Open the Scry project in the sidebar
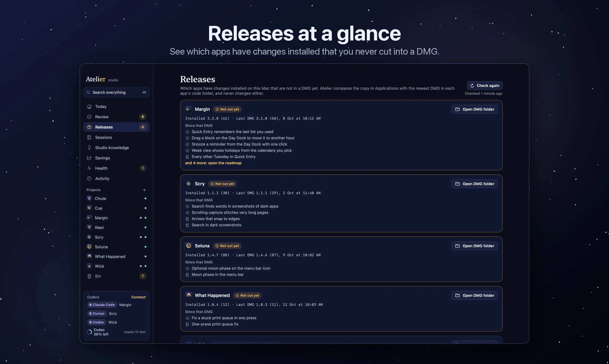The width and height of the screenshot is (609, 364). click(116, 237)
